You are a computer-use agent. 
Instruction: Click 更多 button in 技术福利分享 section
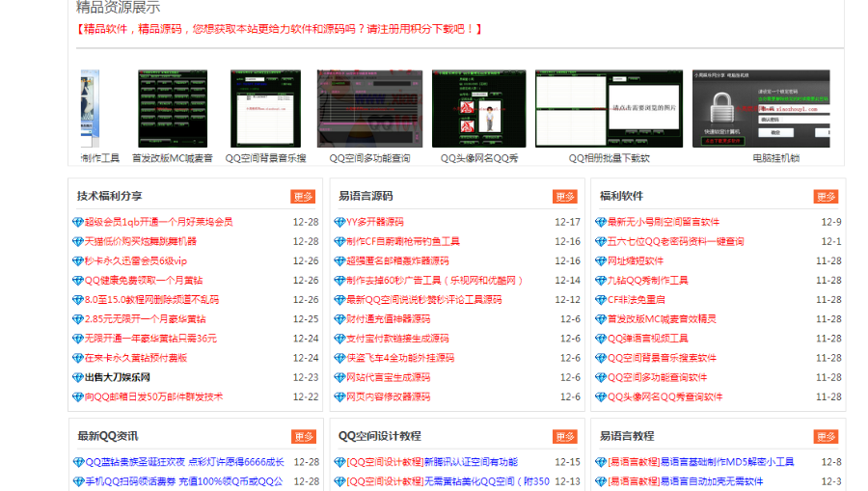coord(303,197)
